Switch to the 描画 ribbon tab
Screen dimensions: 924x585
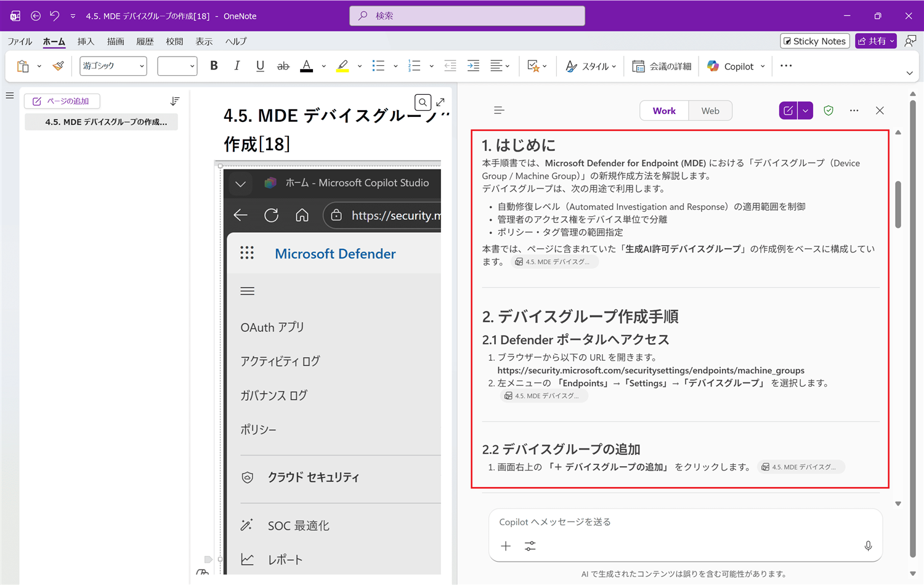115,41
